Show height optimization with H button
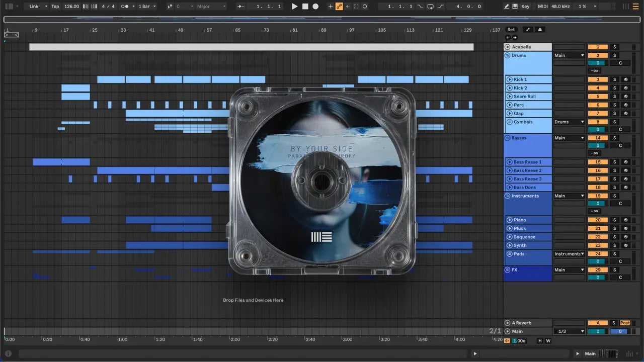This screenshot has width=644, height=362. (x=540, y=341)
